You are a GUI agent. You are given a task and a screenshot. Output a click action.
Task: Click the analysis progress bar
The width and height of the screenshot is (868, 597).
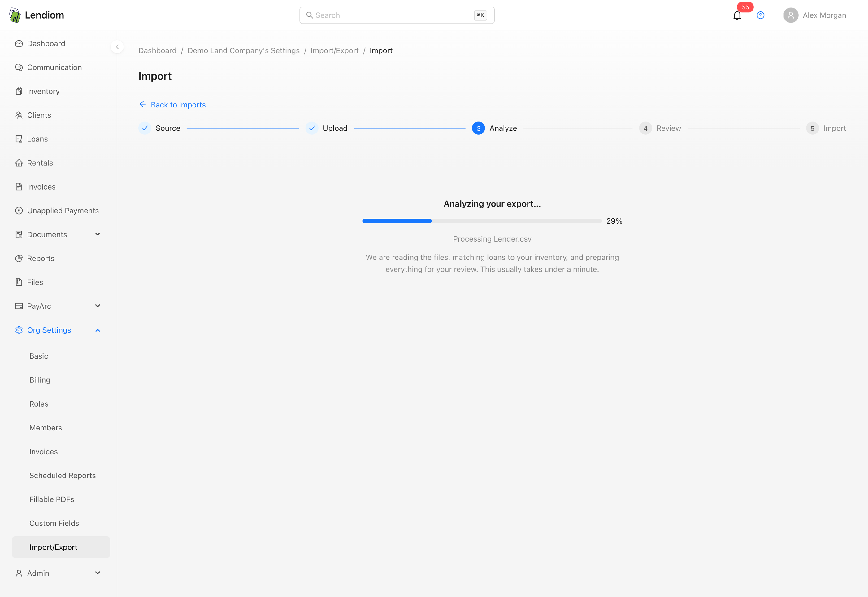click(482, 221)
